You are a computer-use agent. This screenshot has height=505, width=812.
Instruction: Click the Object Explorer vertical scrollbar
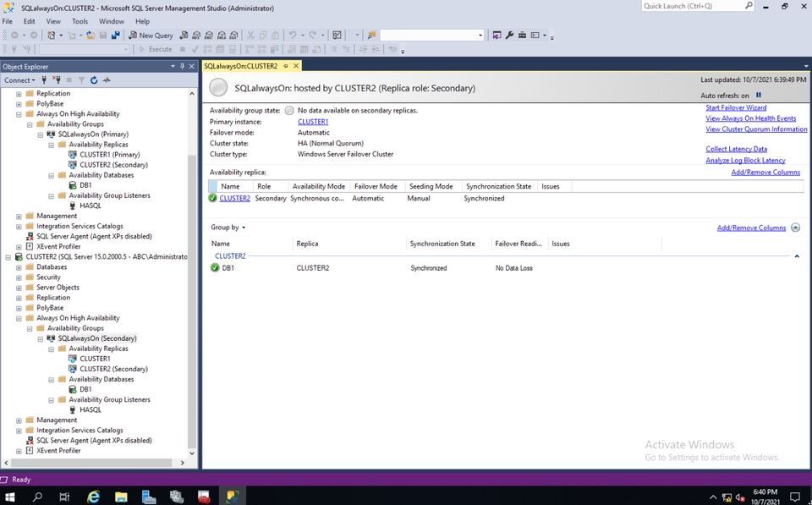pos(193,254)
